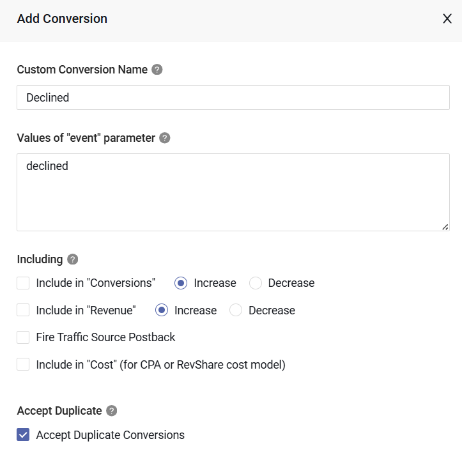The image size is (462, 476).
Task: Check Include in "Revenue" option
Action: point(24,311)
